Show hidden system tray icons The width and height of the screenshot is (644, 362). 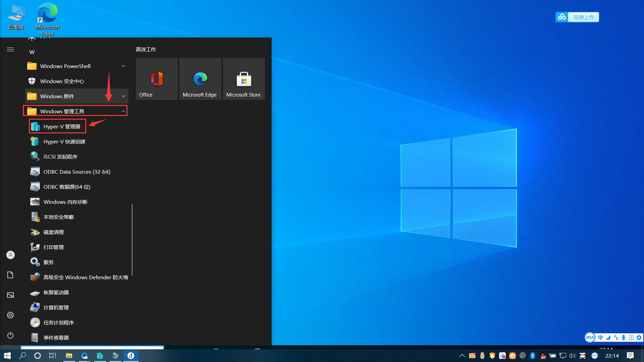pyautogui.click(x=462, y=356)
